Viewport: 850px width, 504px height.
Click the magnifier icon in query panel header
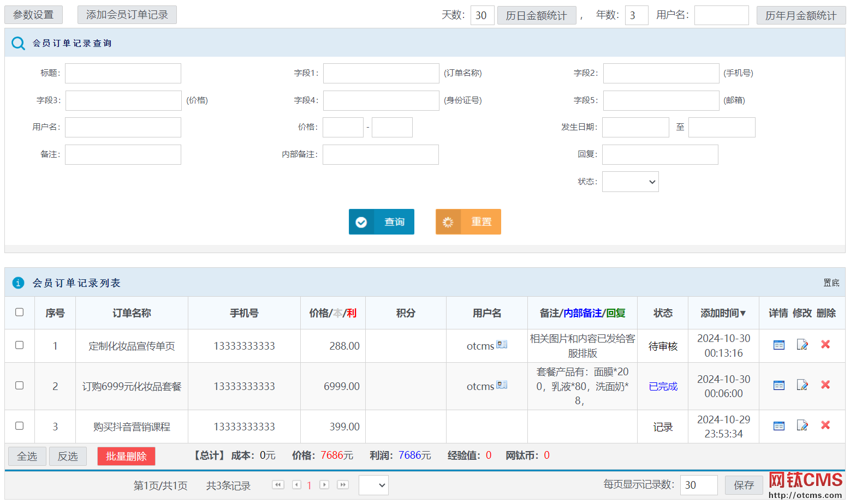(17, 43)
